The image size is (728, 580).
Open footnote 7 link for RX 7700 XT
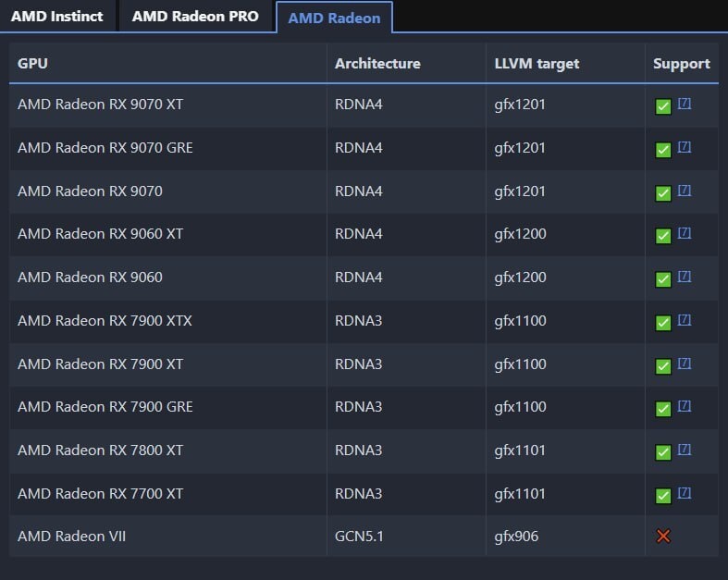click(x=685, y=493)
